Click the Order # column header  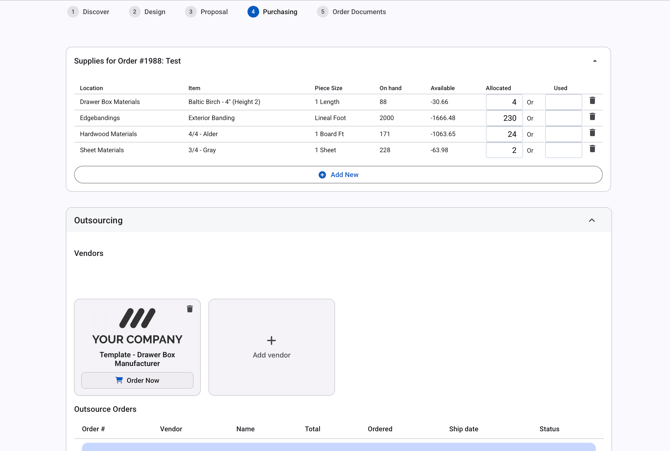click(93, 429)
